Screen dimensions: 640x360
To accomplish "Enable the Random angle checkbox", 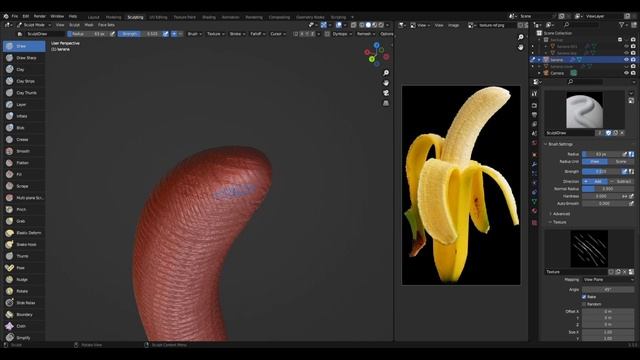I will (584, 304).
